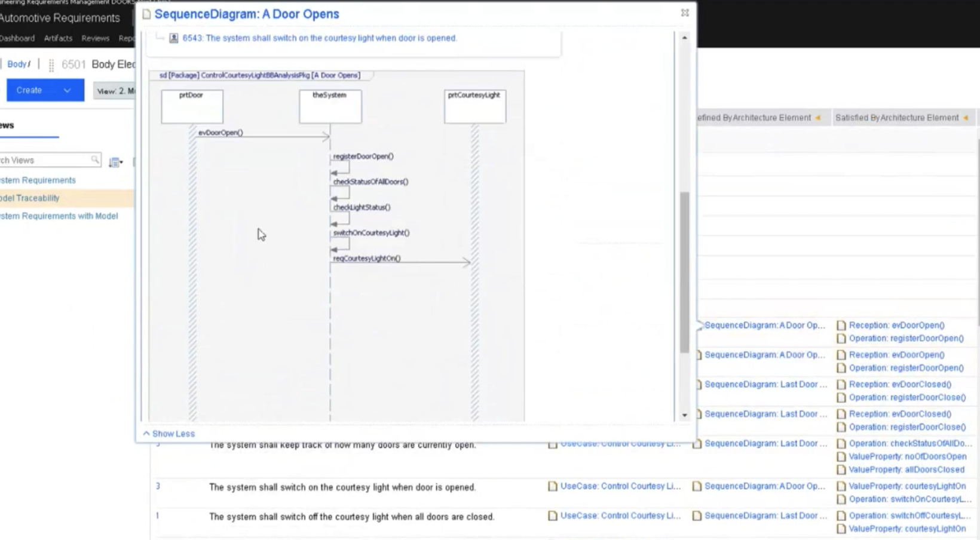Click the checkLightStatus() message label

coord(362,207)
